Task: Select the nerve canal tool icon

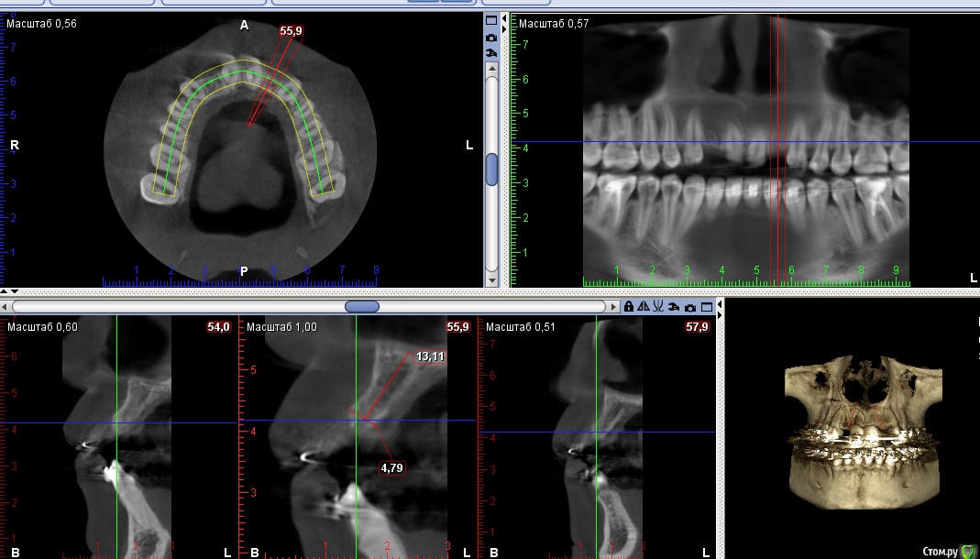Action: point(658,307)
